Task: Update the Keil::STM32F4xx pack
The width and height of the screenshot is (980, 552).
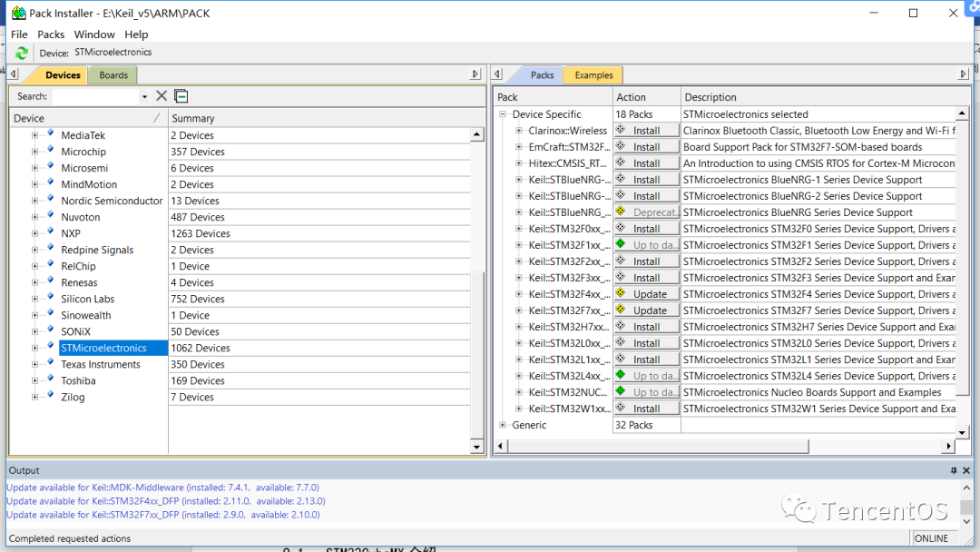Action: click(646, 294)
